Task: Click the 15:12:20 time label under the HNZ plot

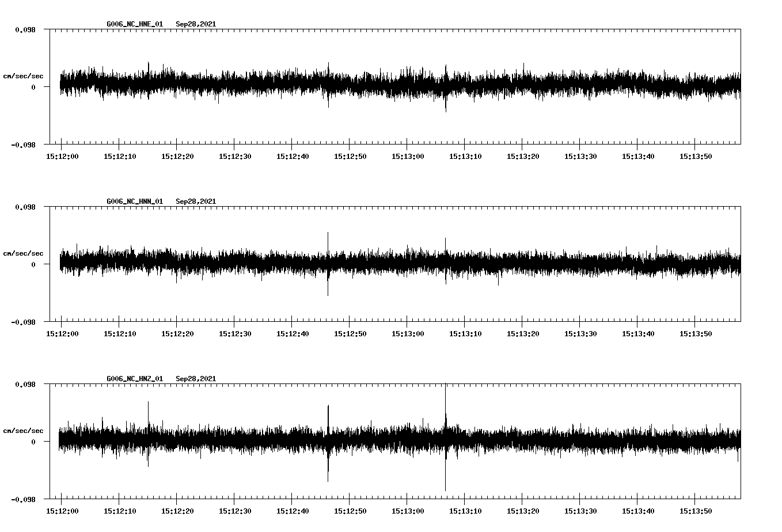Action: tap(177, 511)
